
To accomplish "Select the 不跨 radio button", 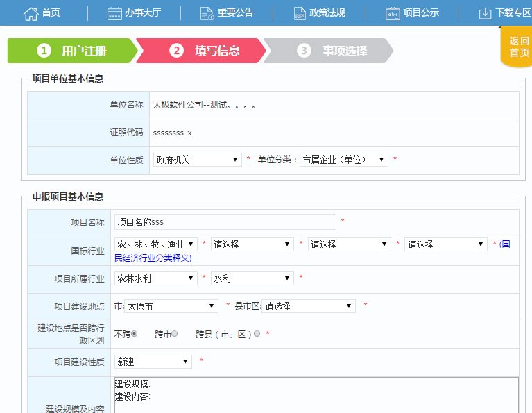I will [135, 334].
